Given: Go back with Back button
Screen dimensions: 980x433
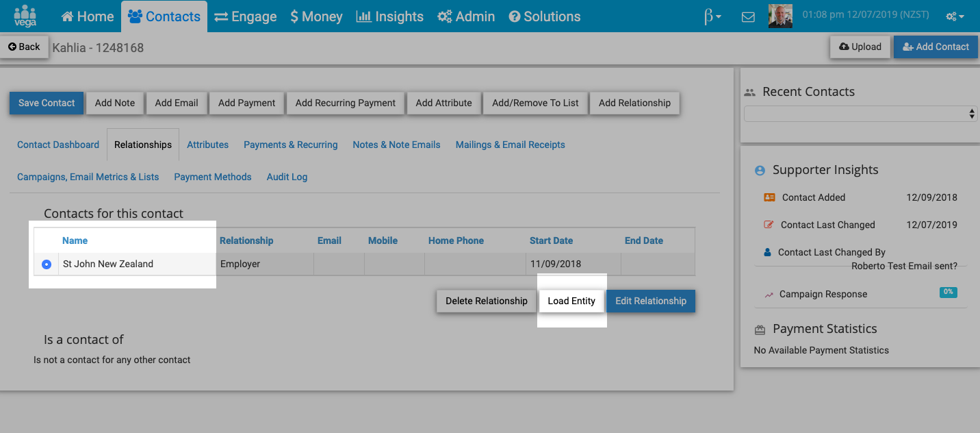Looking at the screenshot, I should point(24,47).
